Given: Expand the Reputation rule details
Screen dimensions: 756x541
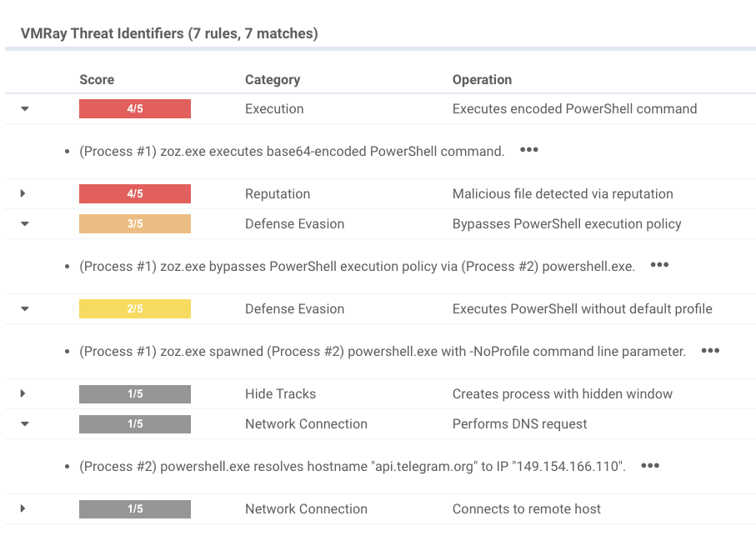Looking at the screenshot, I should click(x=24, y=193).
